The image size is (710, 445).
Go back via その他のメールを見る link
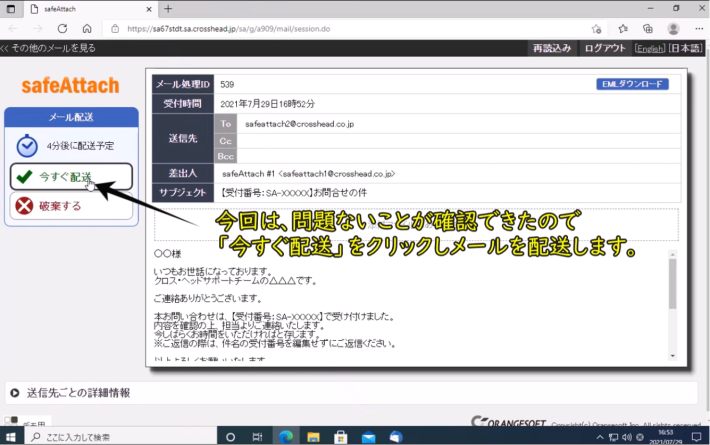tap(48, 48)
